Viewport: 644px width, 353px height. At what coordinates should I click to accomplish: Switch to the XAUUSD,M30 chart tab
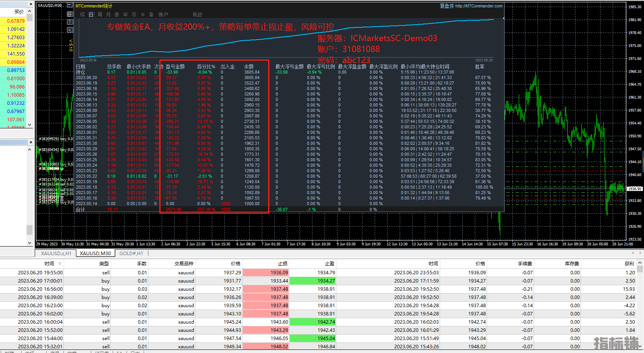point(95,254)
